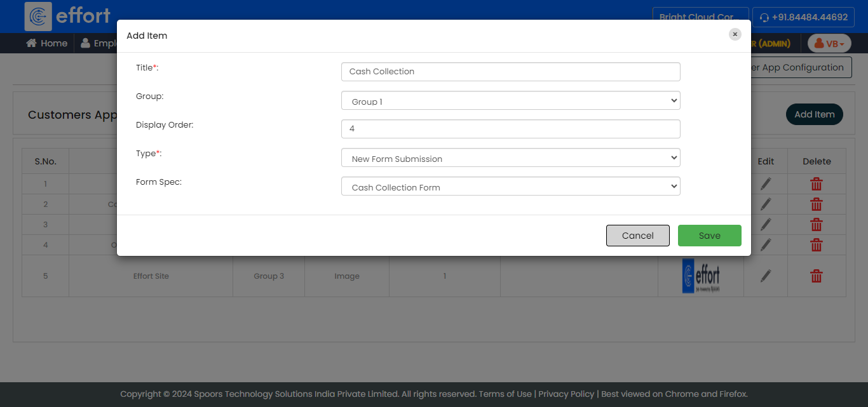The width and height of the screenshot is (868, 407).
Task: Click the pencil edit icon in row 1
Action: pyautogui.click(x=766, y=184)
